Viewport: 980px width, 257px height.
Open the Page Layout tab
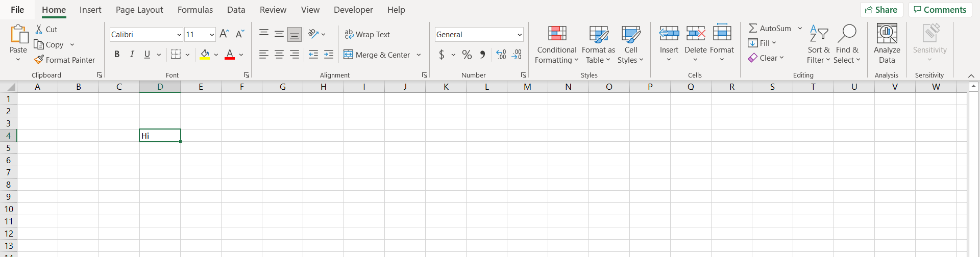(139, 10)
